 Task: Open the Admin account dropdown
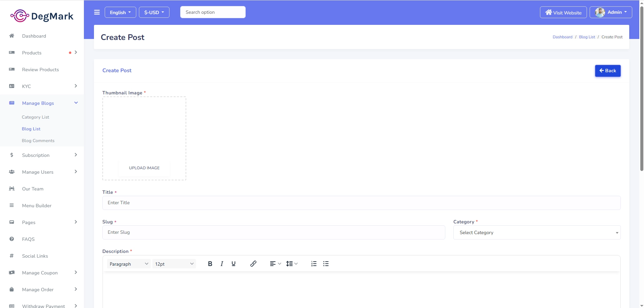coord(611,12)
